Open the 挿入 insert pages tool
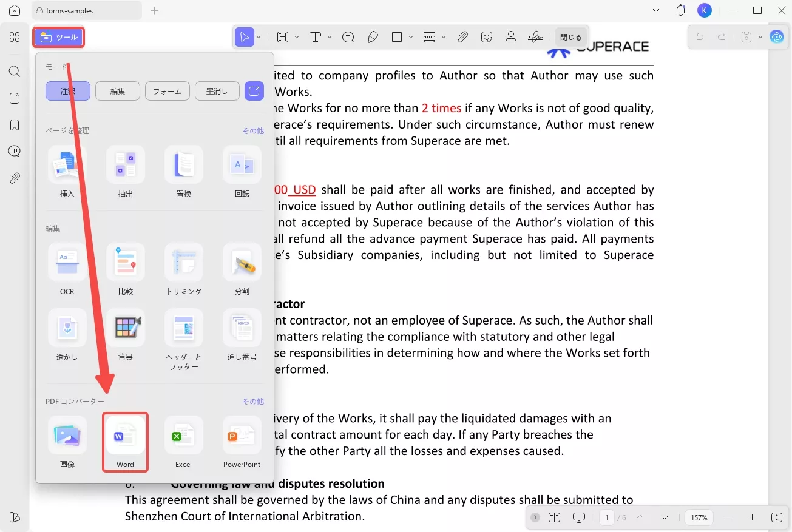This screenshot has width=792, height=532. coord(67,173)
